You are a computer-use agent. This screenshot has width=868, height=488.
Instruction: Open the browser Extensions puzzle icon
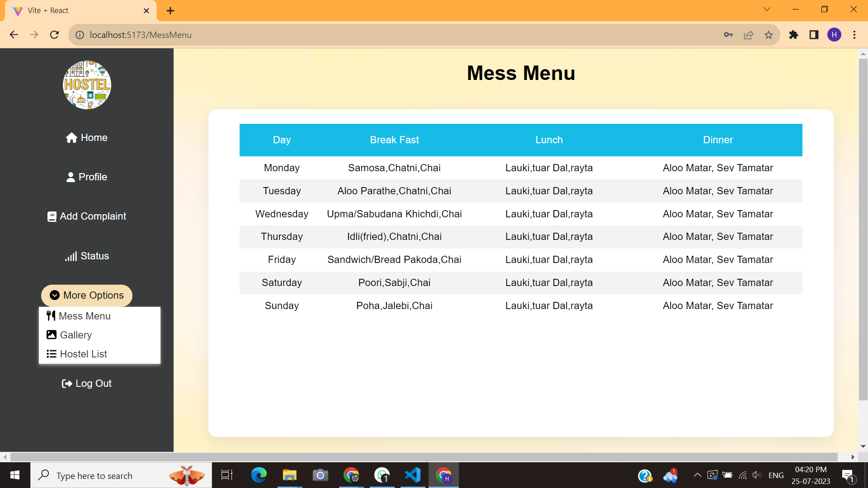pyautogui.click(x=794, y=35)
